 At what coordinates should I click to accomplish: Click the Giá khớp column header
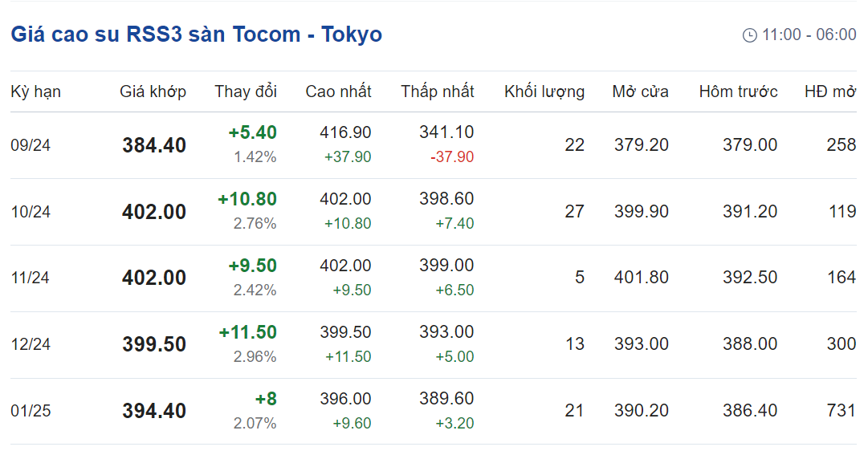pyautogui.click(x=153, y=91)
